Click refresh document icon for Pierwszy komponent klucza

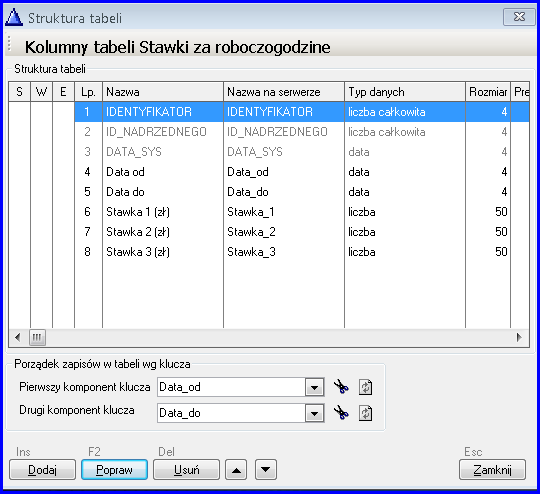coord(365,387)
